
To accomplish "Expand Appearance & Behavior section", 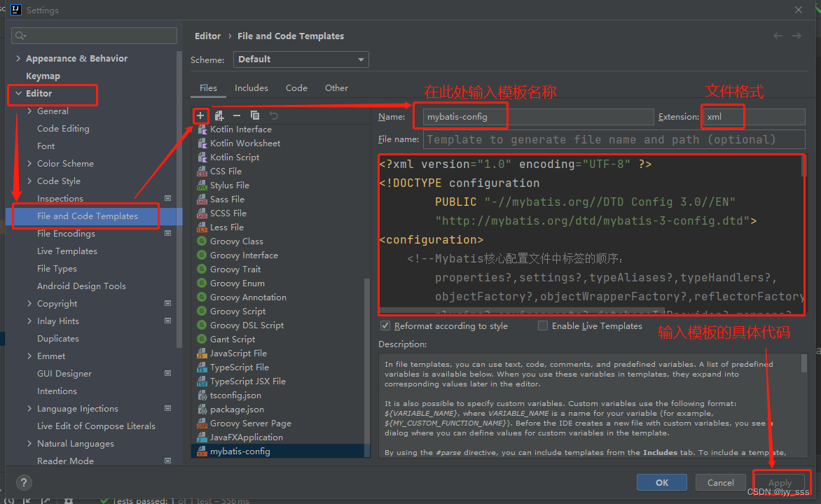I will click(x=18, y=58).
